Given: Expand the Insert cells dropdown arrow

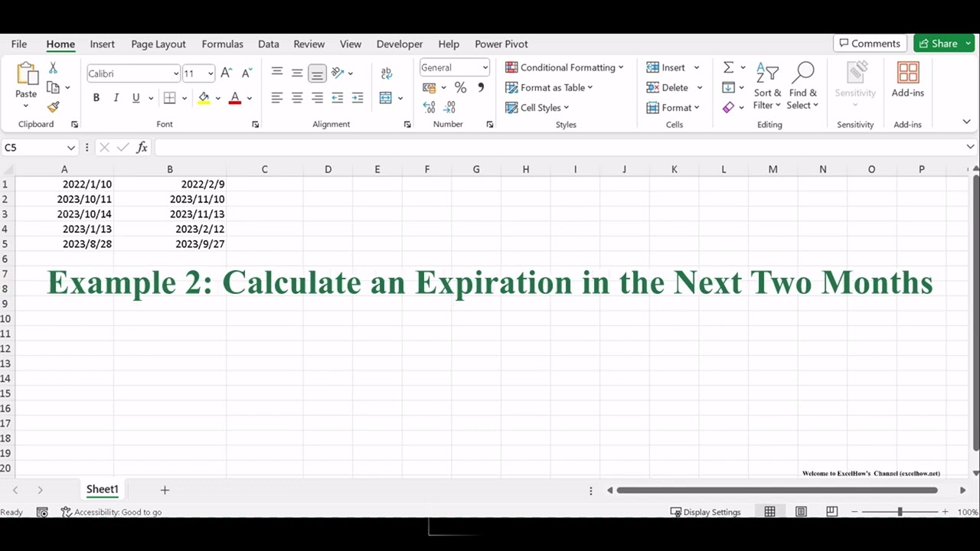Looking at the screenshot, I should pyautogui.click(x=697, y=67).
